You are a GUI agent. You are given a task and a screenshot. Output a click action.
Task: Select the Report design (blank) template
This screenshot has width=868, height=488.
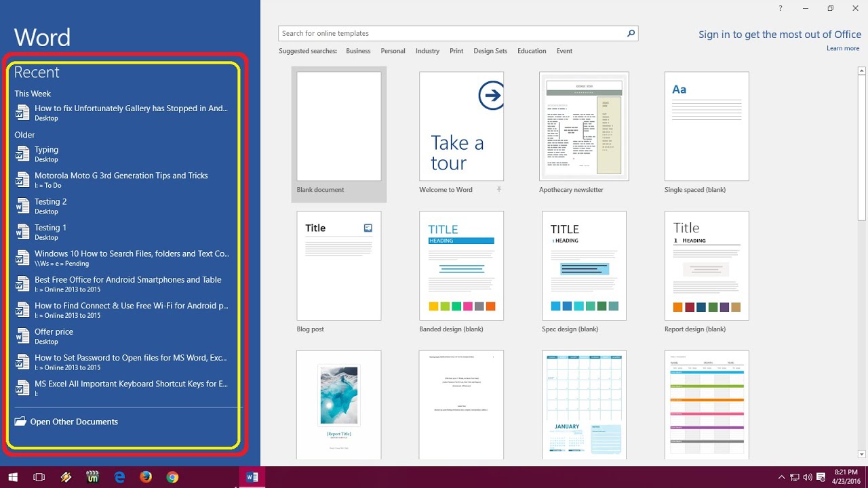point(707,266)
